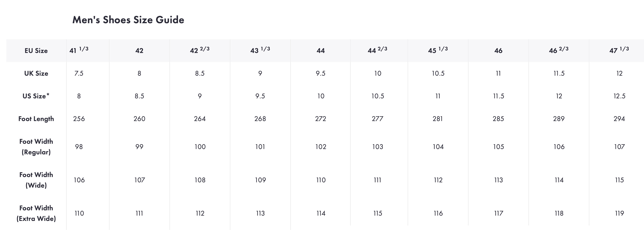
Task: Click the UK Size row label
Action: (x=36, y=73)
